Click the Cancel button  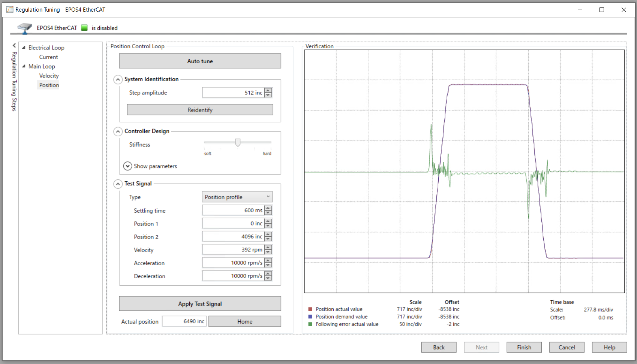point(567,347)
